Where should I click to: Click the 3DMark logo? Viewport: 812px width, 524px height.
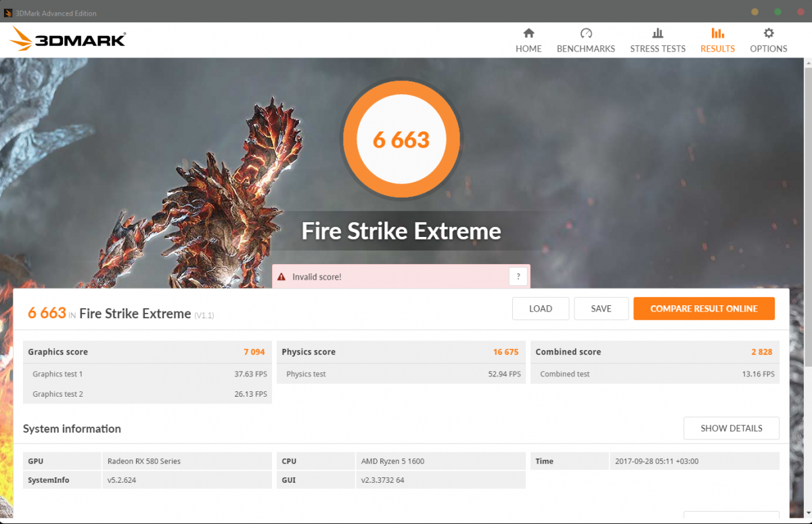click(x=68, y=39)
